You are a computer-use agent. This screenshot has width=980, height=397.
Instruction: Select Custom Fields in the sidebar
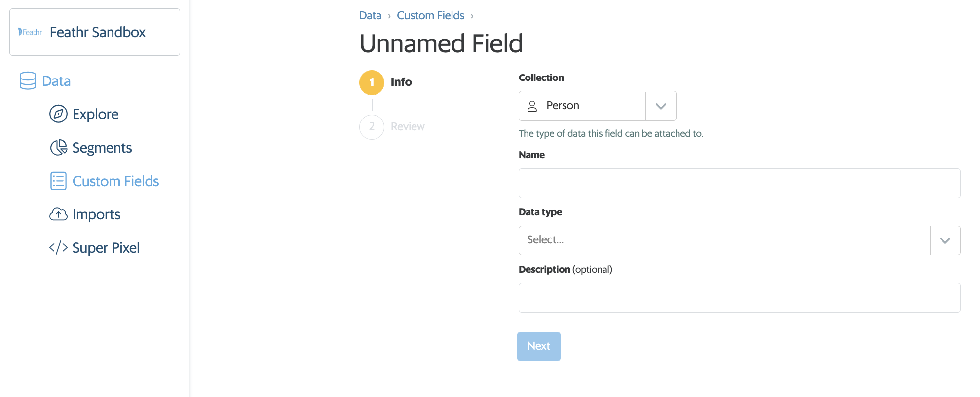click(x=115, y=181)
